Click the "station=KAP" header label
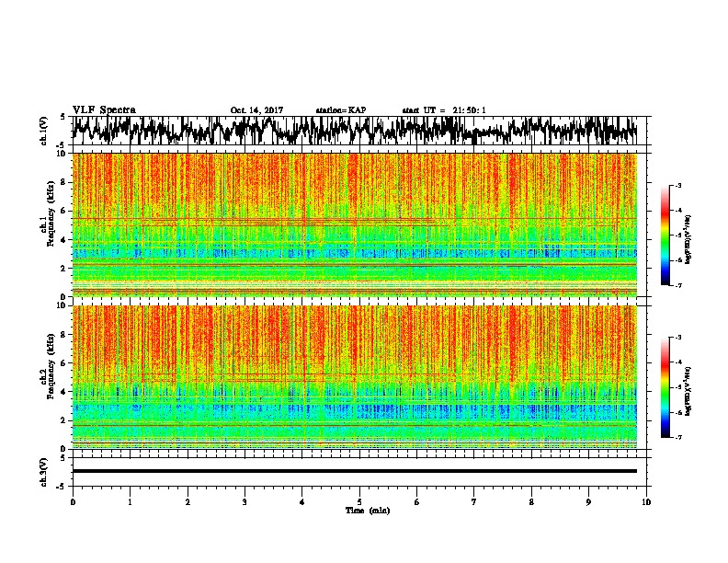Image resolution: width=728 pixels, height=563 pixels. point(341,110)
